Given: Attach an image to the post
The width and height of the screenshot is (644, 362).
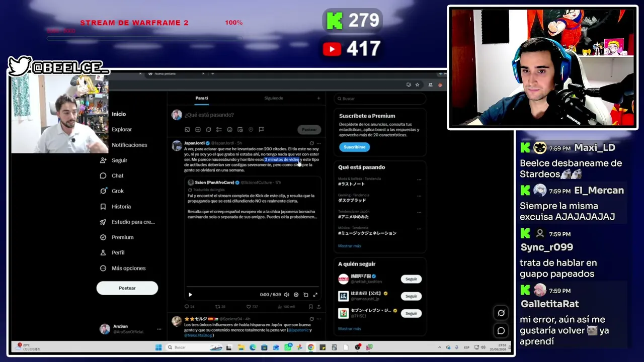Looking at the screenshot, I should pyautogui.click(x=187, y=130).
